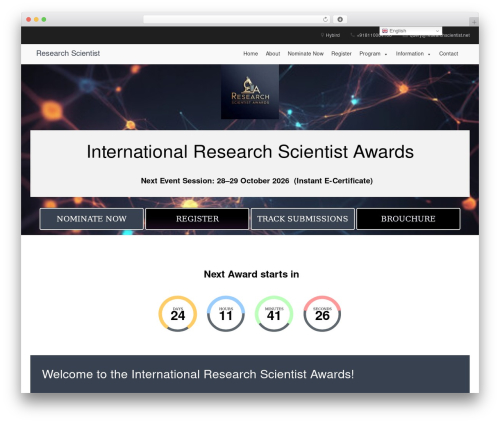Click the phone number in top bar

pos(374,35)
